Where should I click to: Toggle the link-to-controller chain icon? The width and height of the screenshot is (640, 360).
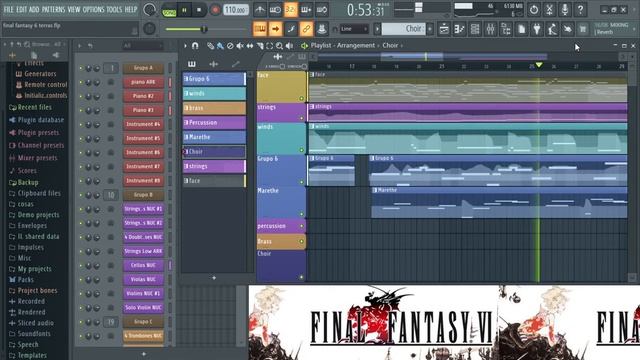click(306, 29)
